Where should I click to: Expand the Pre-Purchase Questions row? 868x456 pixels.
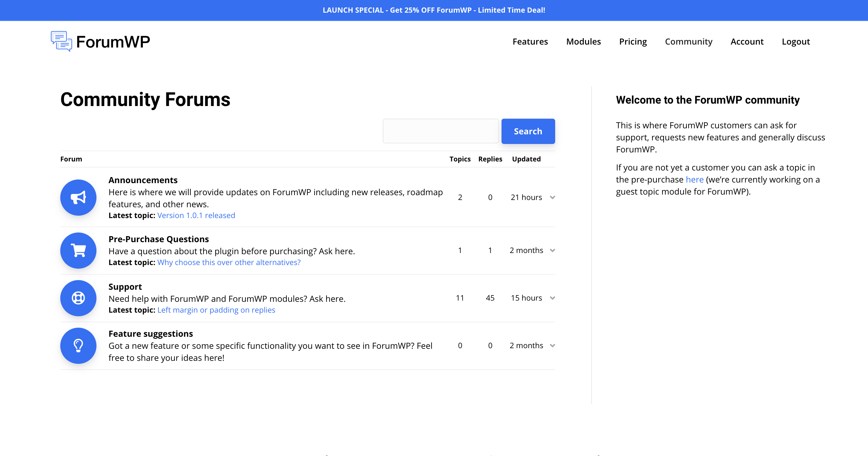pos(552,250)
